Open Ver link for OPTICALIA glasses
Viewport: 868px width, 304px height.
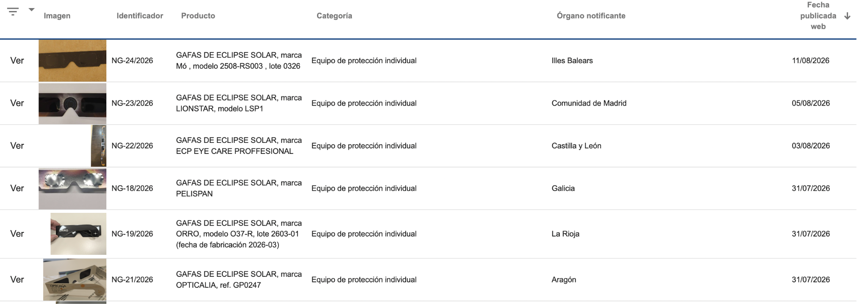17,279
